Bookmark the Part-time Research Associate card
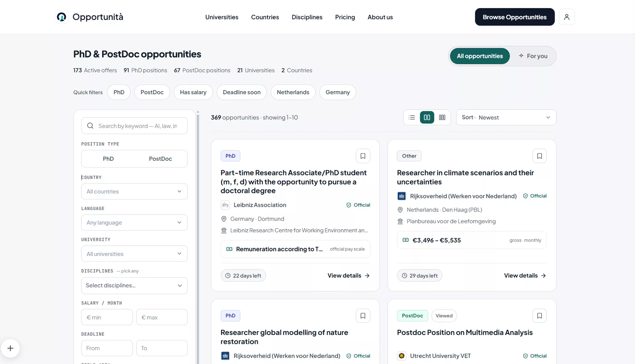 pyautogui.click(x=363, y=156)
